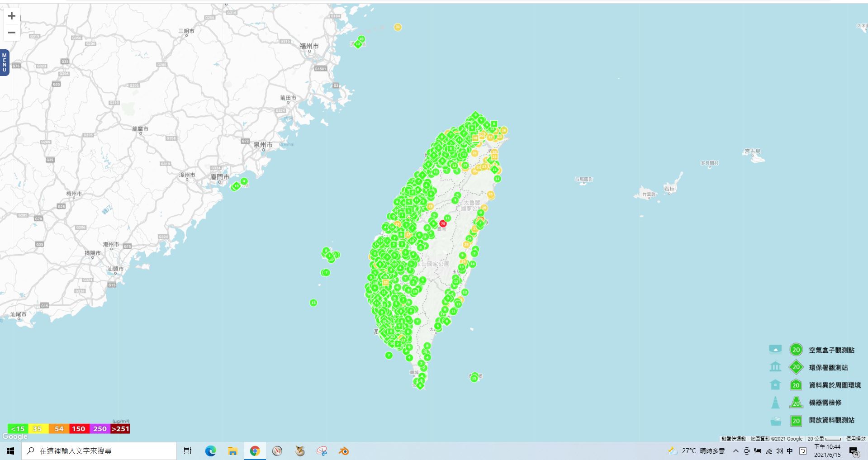Open Wi-Fi network settings

[x=769, y=451]
